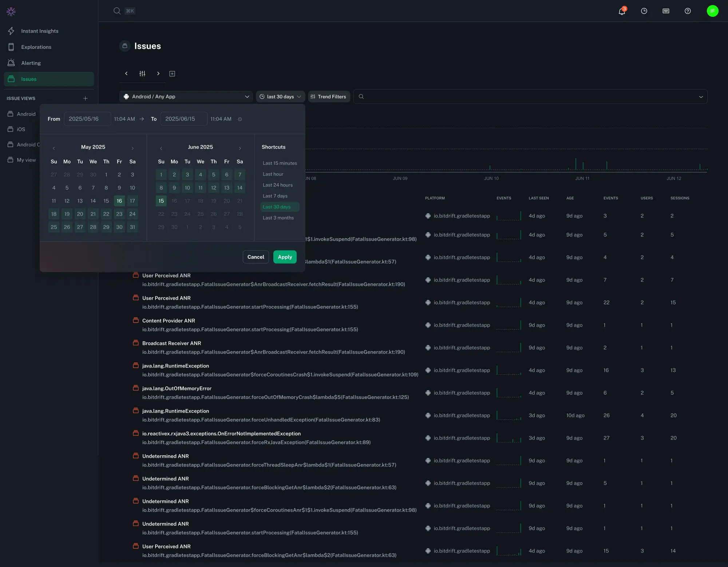Click the Cancel button
The image size is (728, 567).
pos(256,257)
